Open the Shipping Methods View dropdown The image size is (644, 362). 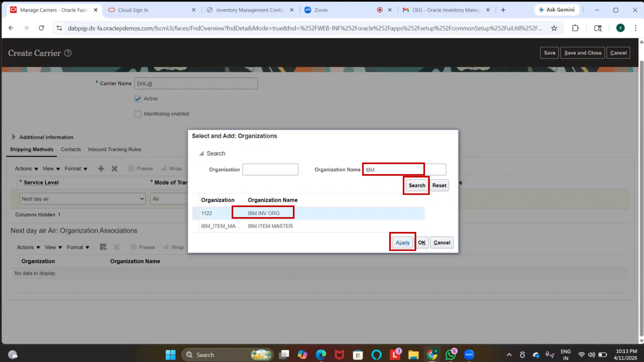tap(51, 169)
